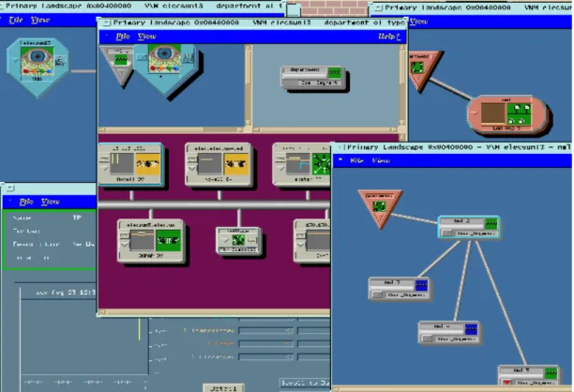The image size is (574, 392).
Task: Click right pane horizontal scrollbar left arrow
Action: pyautogui.click(x=257, y=129)
